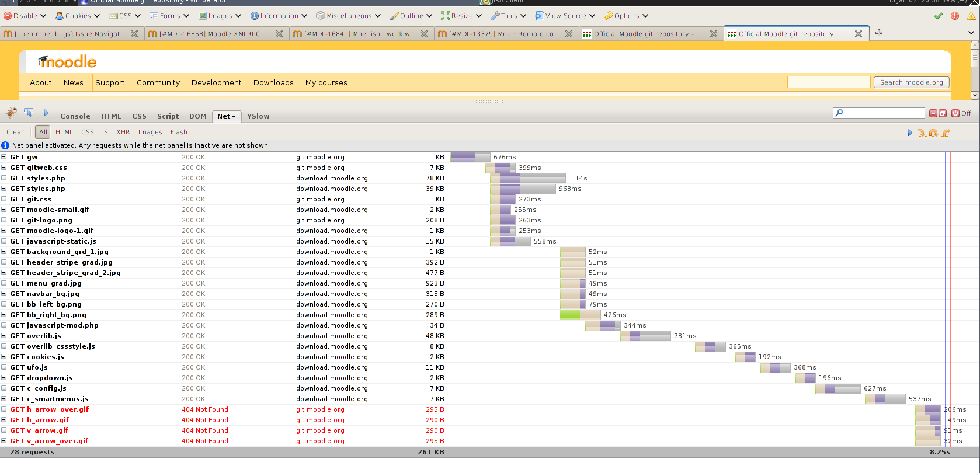Viewport: 980px width, 473px height.
Task: Open the Images toolbar dropdown
Action: pos(220,16)
